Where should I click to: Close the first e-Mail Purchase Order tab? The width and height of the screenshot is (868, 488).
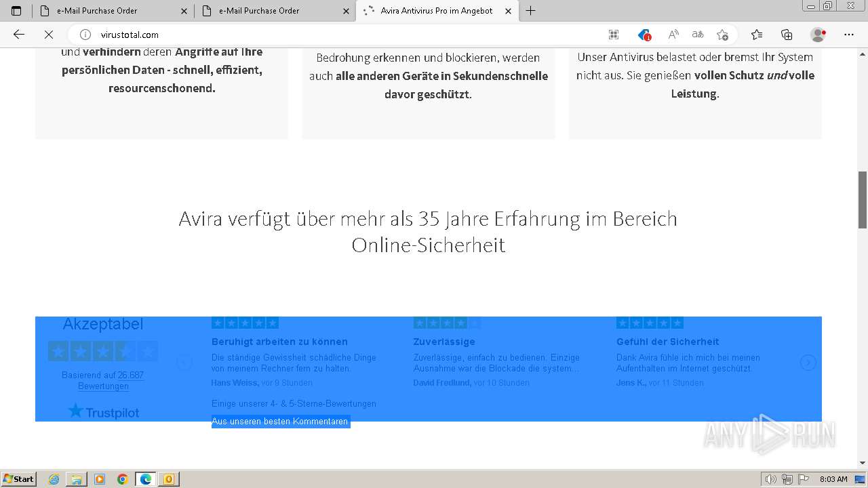pyautogui.click(x=184, y=11)
